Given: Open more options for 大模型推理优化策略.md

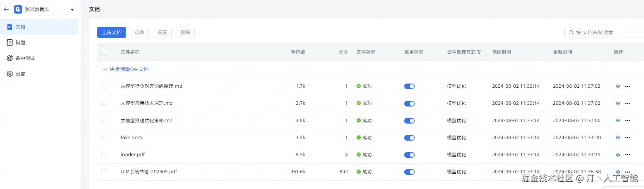Looking at the screenshot, I should click(627, 121).
